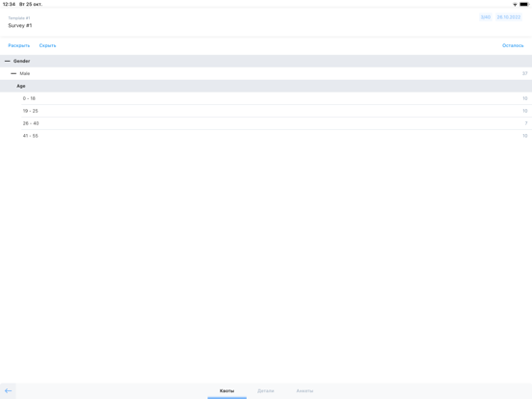Select the 26.10.2022 date badge
Viewport: 532px width, 399px height.
[509, 17]
